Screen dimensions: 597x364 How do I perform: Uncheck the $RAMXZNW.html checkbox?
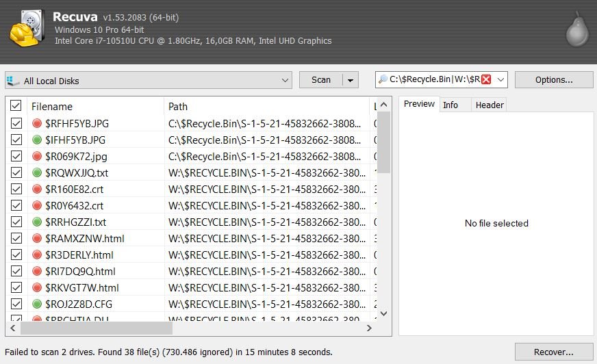16,238
